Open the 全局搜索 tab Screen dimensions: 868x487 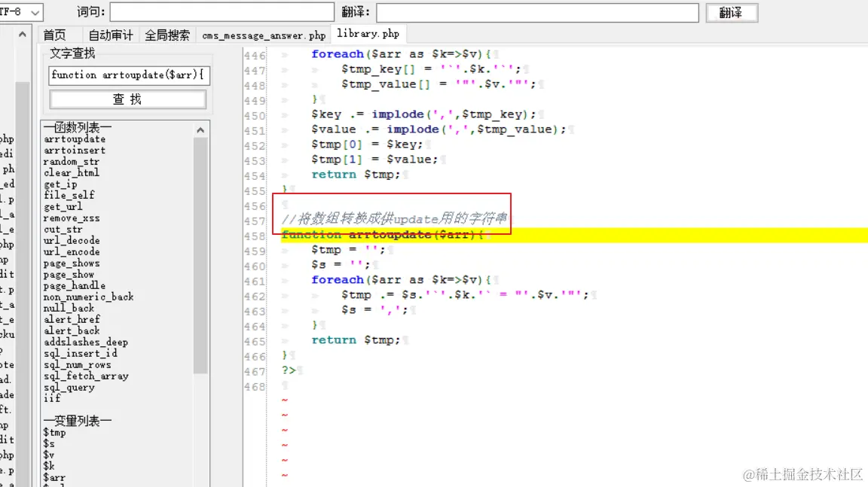point(167,35)
